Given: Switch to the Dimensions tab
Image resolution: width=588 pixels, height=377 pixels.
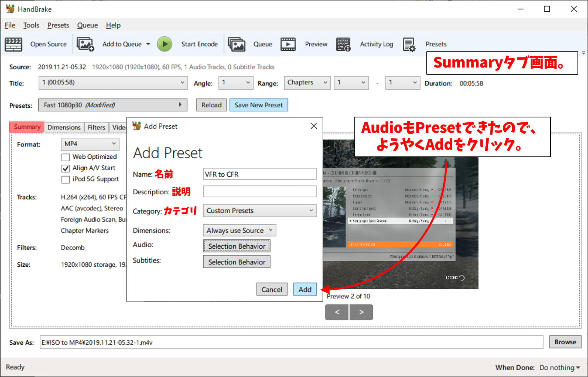Looking at the screenshot, I should [64, 127].
